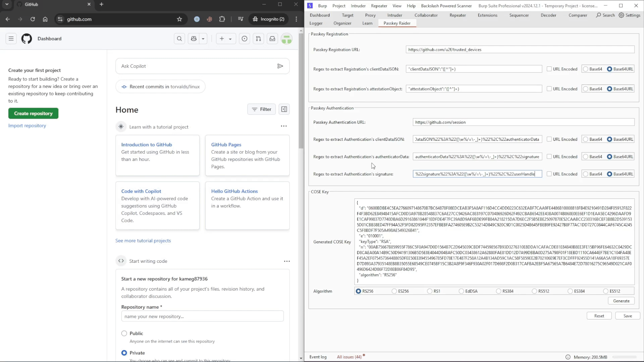Open a new Chrome tab with the plus icon

(102, 4)
